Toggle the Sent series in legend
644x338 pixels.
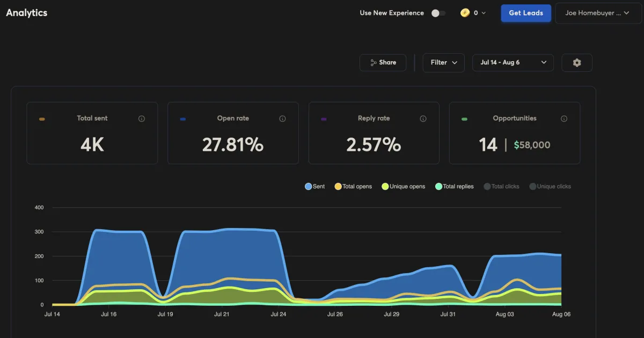[315, 187]
